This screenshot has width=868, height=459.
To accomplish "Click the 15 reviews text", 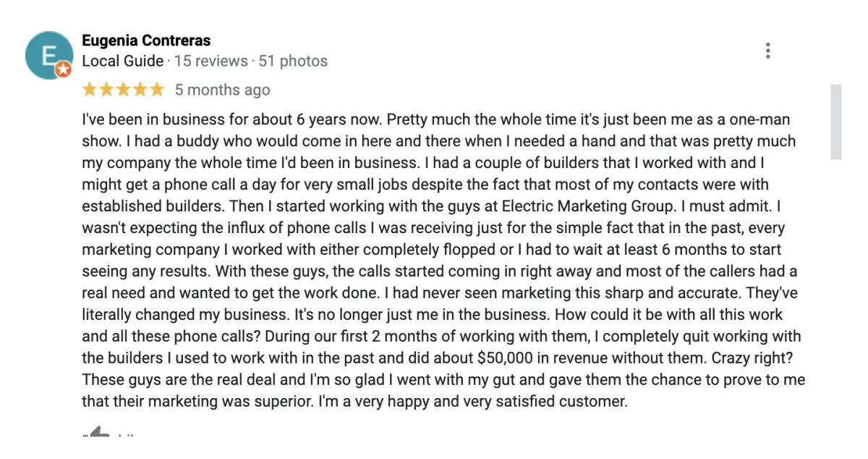I will tap(211, 61).
